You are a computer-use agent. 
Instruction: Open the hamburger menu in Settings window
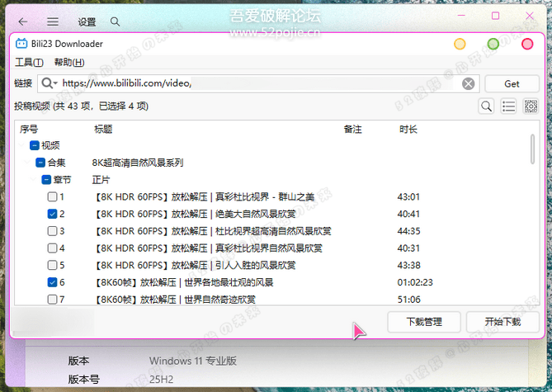(52, 21)
